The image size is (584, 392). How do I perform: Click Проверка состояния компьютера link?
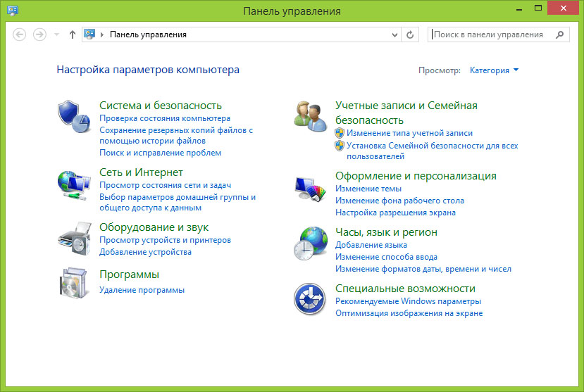[165, 118]
